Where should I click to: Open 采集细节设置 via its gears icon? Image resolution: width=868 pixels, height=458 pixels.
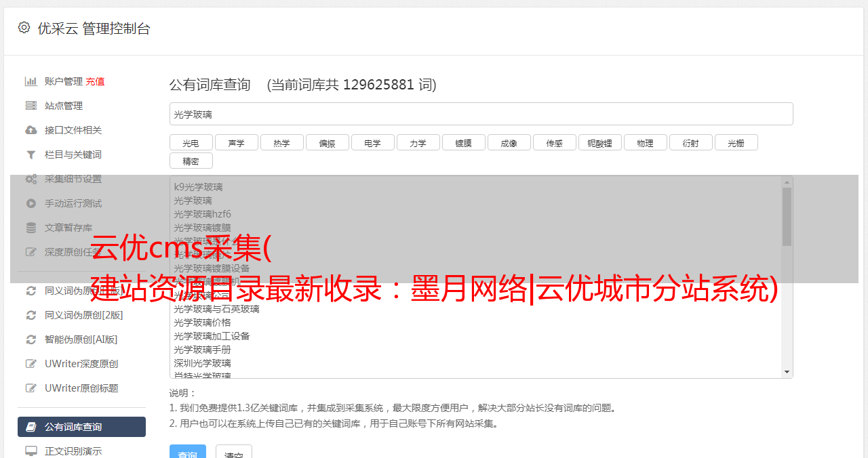[31, 179]
